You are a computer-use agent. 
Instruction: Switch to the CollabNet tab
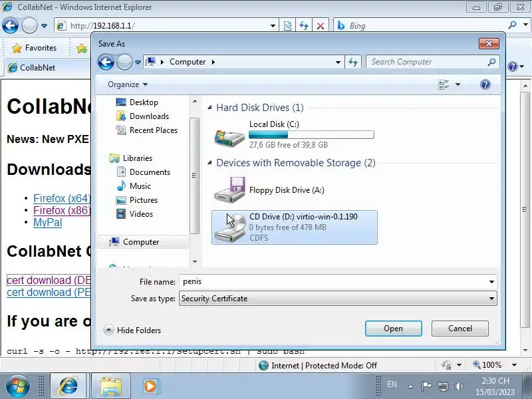[47, 68]
